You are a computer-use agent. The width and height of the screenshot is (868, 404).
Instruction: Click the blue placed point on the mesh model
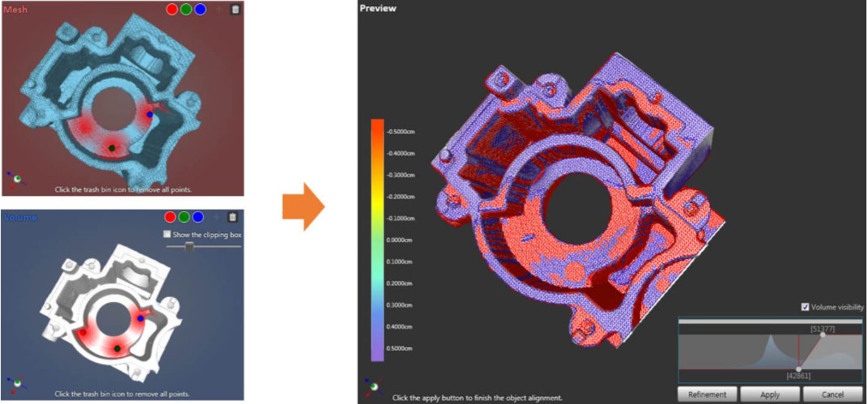point(150,115)
